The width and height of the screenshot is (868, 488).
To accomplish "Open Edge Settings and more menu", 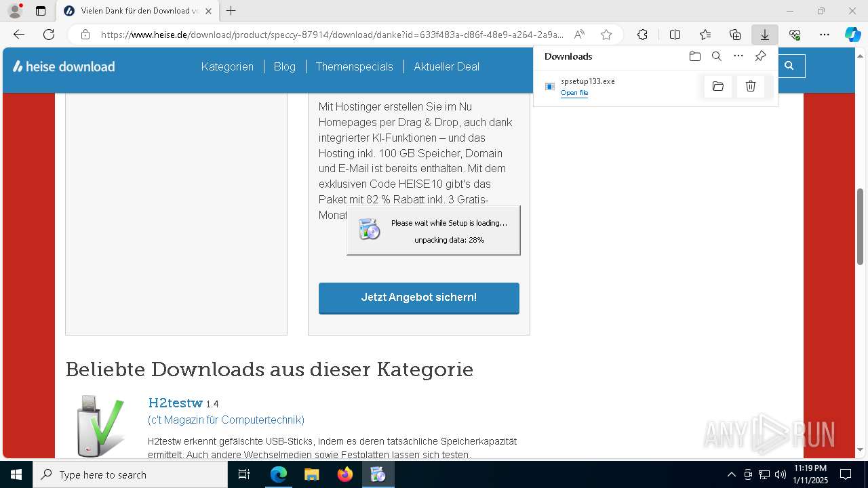I will (825, 35).
